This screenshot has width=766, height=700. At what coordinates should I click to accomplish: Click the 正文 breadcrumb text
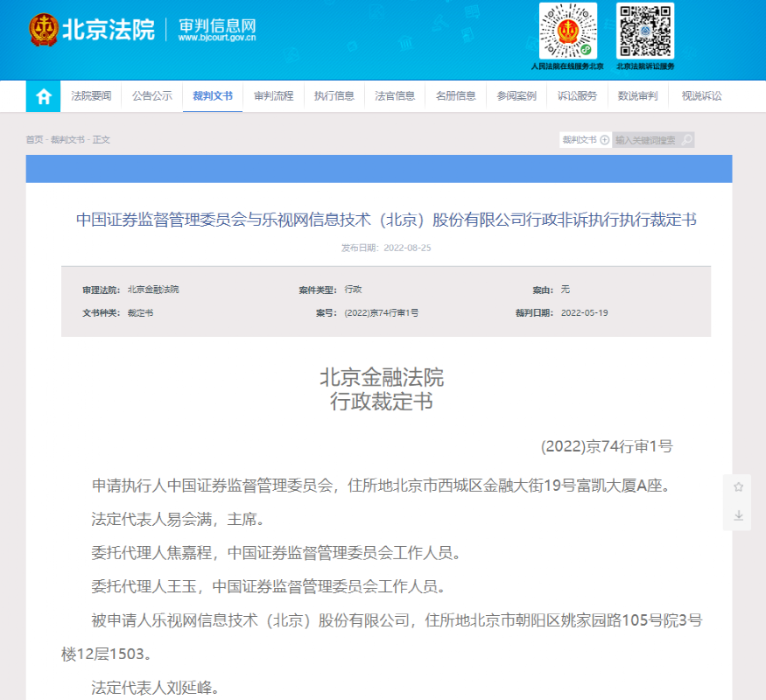(102, 140)
